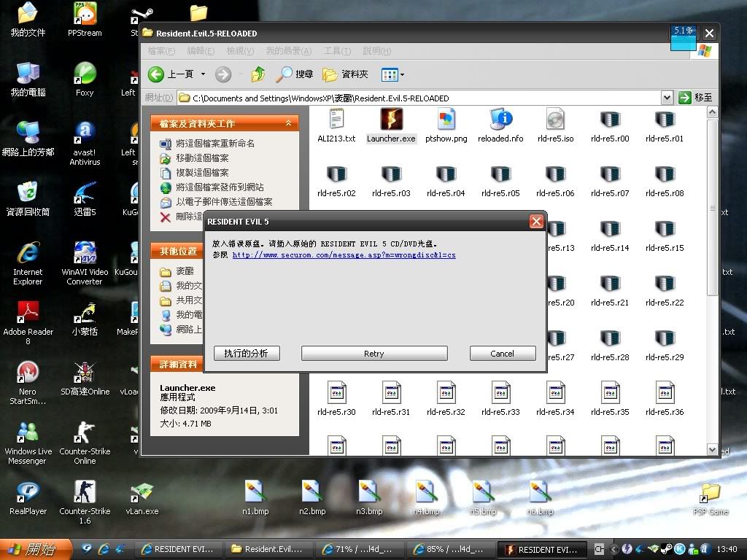This screenshot has width=747, height=560.
Task: Collapse the file and folder tasks panel
Action: (x=288, y=123)
